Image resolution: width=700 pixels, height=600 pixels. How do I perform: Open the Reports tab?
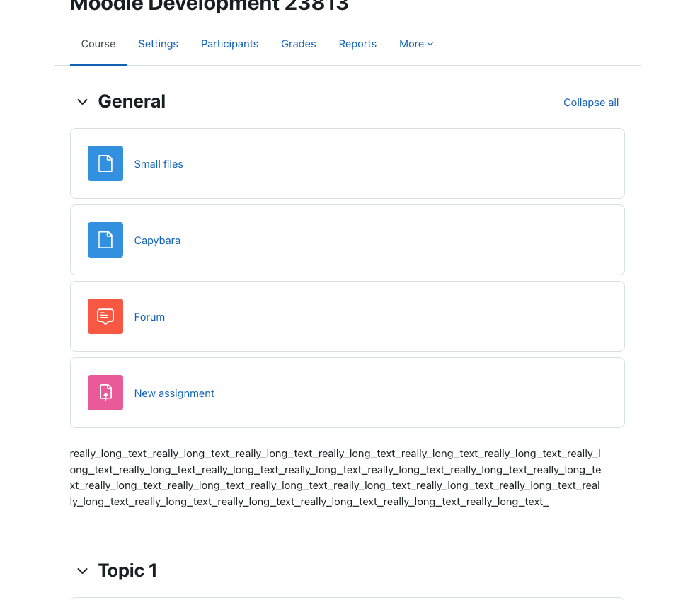pos(357,44)
